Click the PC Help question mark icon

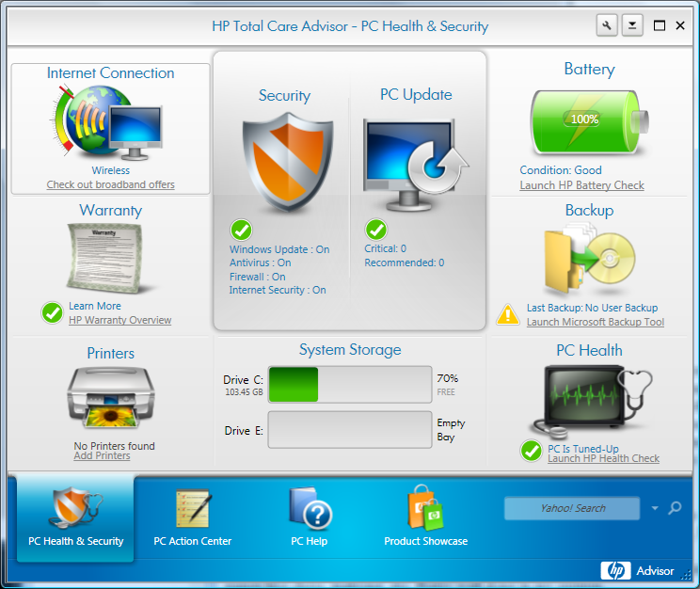(310, 507)
